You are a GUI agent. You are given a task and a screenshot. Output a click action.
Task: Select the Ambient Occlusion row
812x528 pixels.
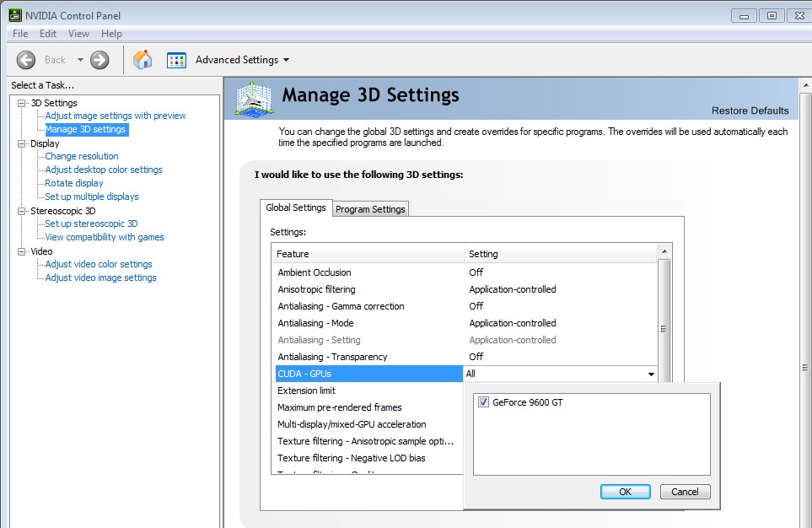click(465, 272)
